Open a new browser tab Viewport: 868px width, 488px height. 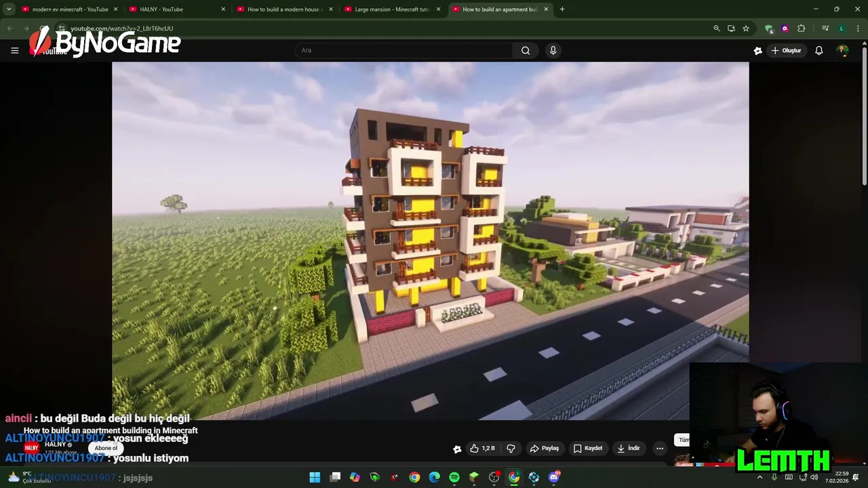[x=562, y=9]
